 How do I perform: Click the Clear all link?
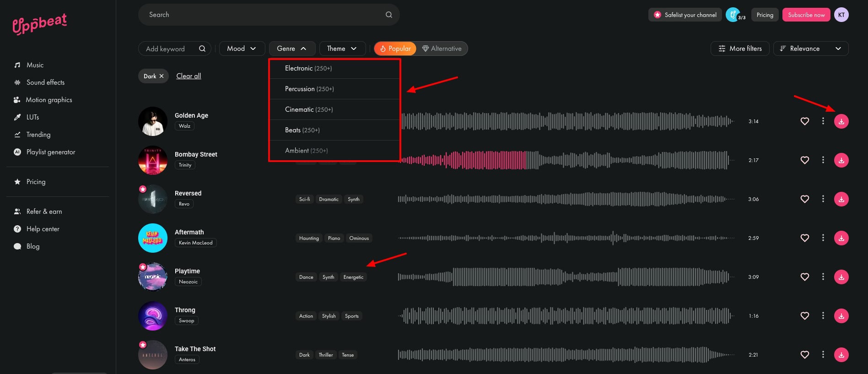click(x=189, y=76)
